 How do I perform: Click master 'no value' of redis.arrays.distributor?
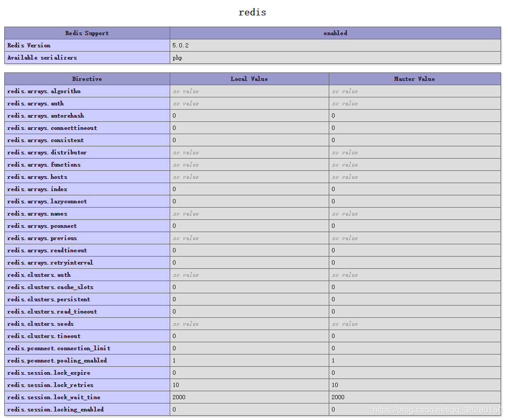tap(345, 152)
